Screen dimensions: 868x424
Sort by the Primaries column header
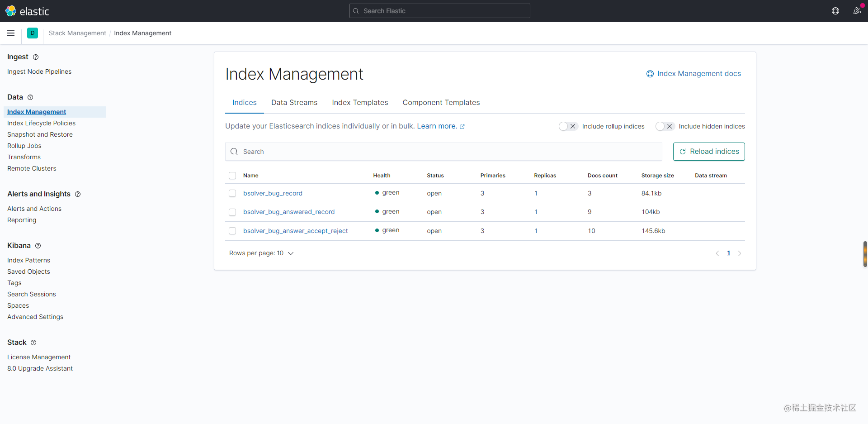[x=493, y=176]
